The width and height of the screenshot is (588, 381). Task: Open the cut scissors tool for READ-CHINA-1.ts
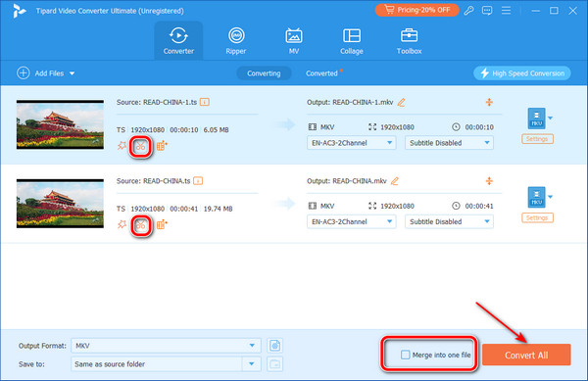(x=140, y=146)
